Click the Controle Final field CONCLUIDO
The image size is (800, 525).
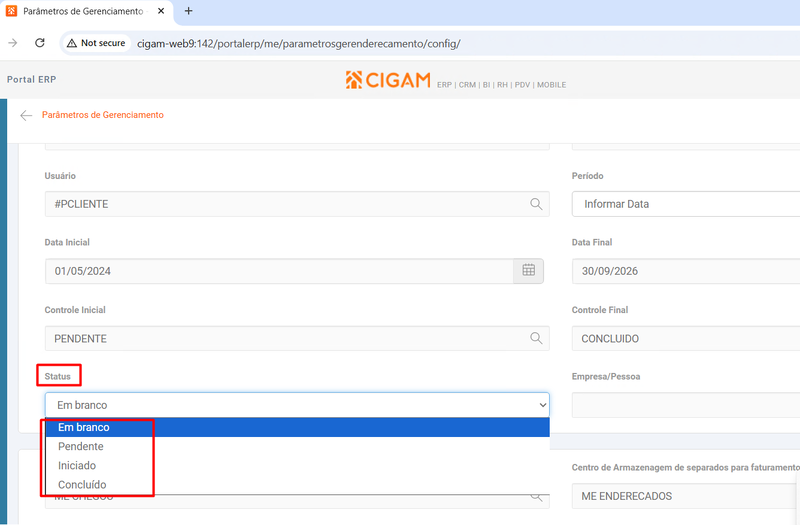pyautogui.click(x=686, y=338)
